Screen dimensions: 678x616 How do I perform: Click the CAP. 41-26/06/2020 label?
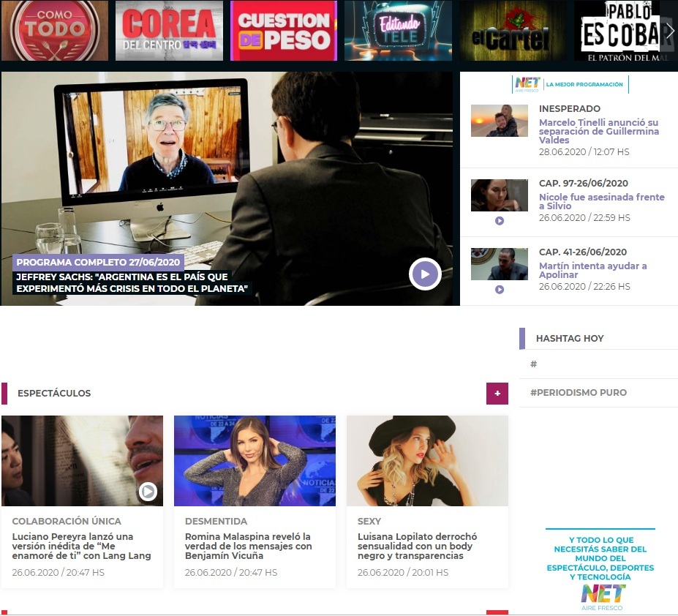tap(583, 252)
